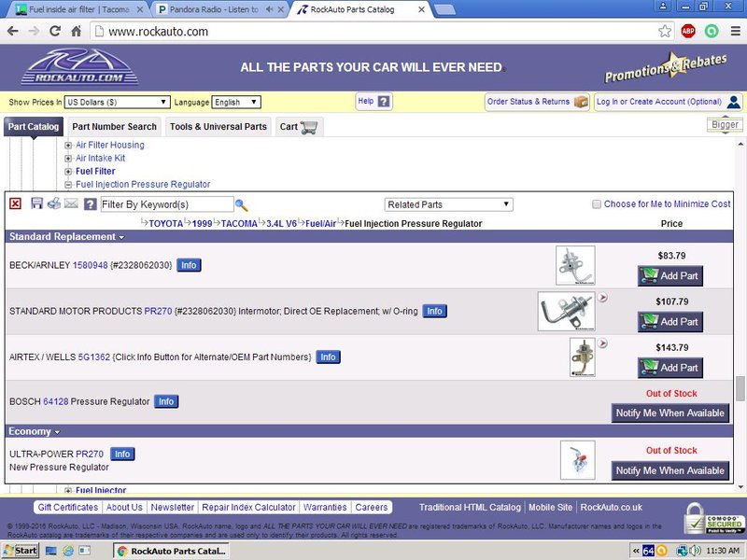This screenshot has width=747, height=560.
Task: Click the save (floppy disk) icon
Action: [36, 203]
